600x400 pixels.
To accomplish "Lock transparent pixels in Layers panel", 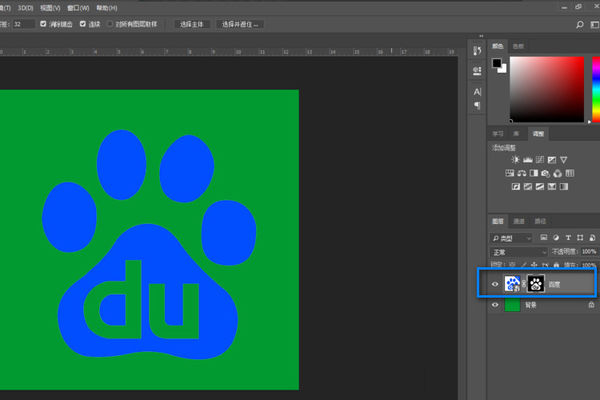I will point(512,264).
